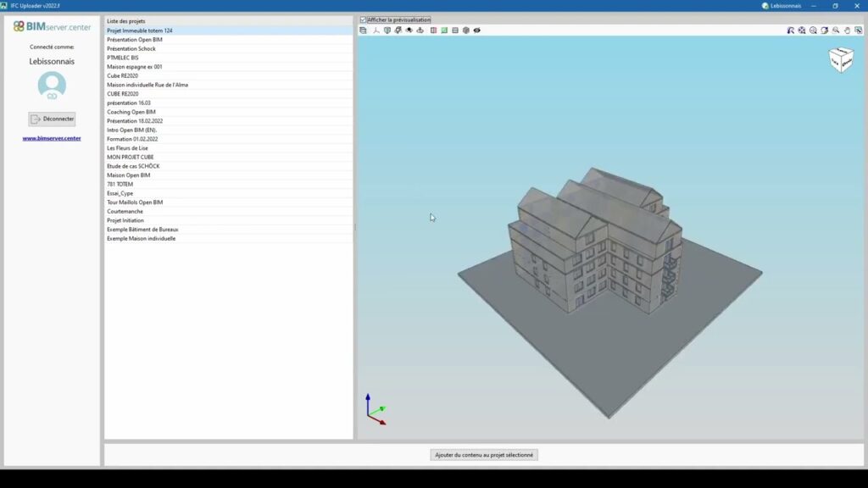This screenshot has width=868, height=488.
Task: Click the selection arrow icon at toolbar end
Action: (858, 30)
